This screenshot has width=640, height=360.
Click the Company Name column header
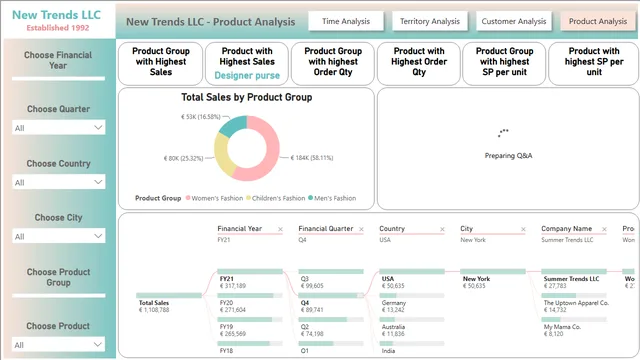point(567,229)
